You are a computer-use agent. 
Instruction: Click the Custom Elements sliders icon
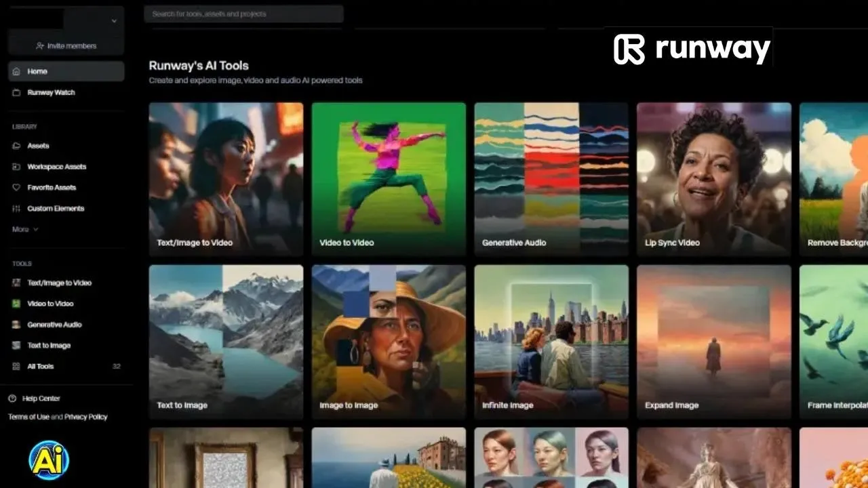pos(17,209)
